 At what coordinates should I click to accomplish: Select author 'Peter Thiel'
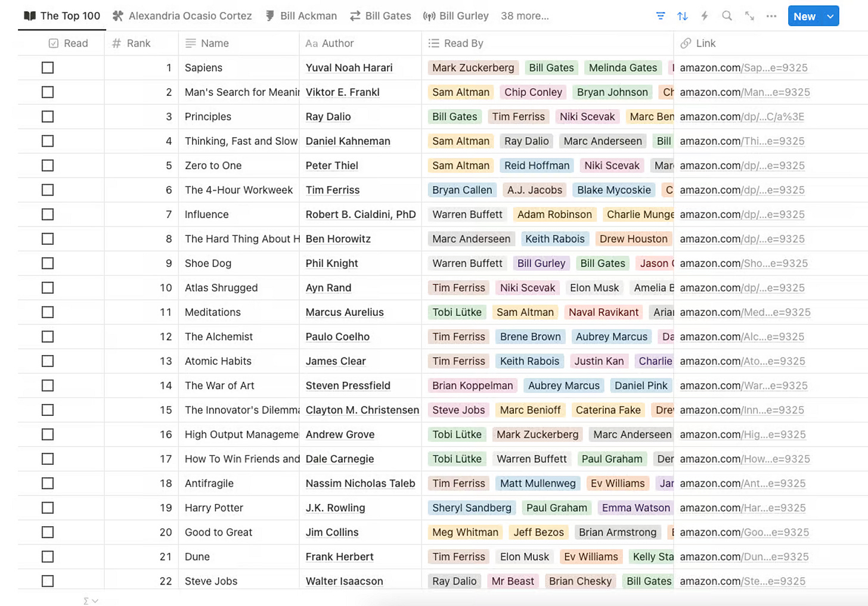(333, 166)
